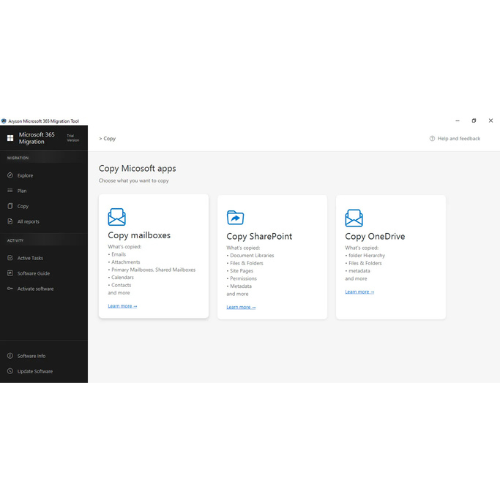Click the 'Folder Hierarchy' bullet text

367,255
